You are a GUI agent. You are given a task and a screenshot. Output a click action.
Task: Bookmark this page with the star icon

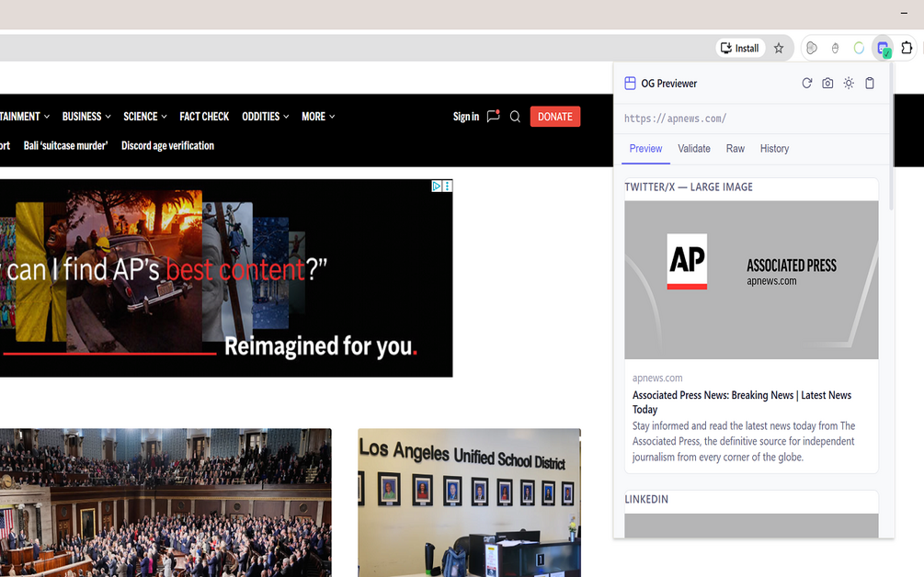coord(779,49)
